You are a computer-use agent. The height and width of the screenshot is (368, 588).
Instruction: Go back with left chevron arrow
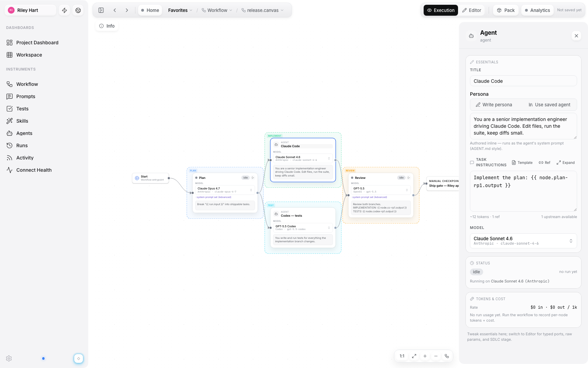tap(115, 10)
